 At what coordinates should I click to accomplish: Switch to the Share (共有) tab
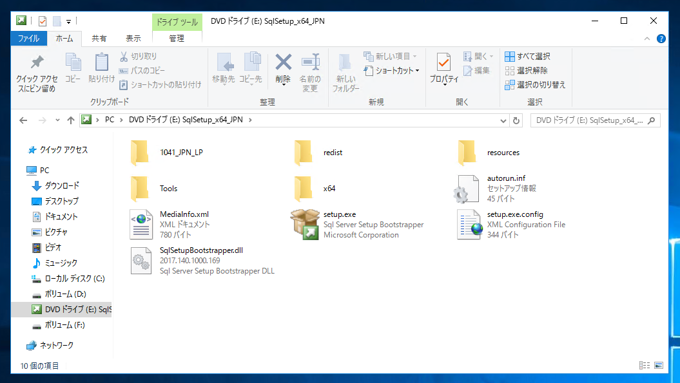[x=99, y=38]
